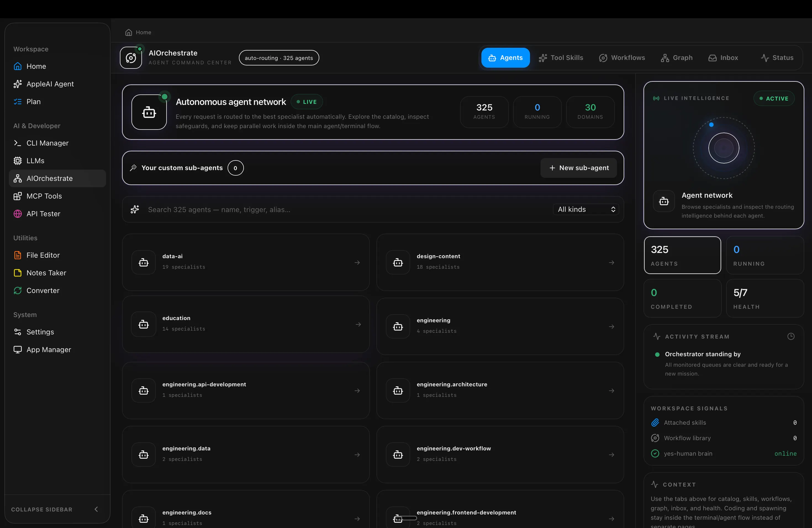Click the Activity Stream pulse icon
The image size is (812, 528).
click(657, 336)
